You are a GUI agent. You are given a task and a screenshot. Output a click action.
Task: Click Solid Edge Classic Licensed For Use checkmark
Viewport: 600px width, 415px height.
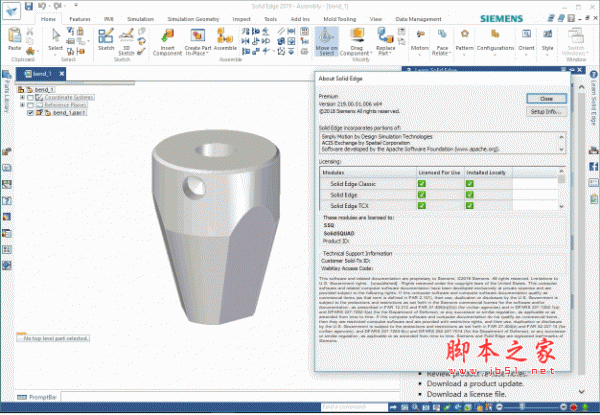pyautogui.click(x=422, y=184)
